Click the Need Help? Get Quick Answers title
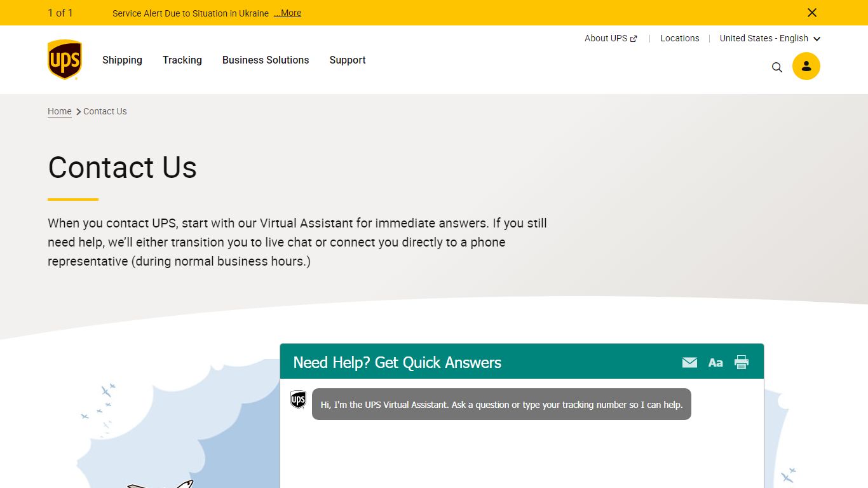Viewport: 868px width, 488px height. tap(397, 362)
